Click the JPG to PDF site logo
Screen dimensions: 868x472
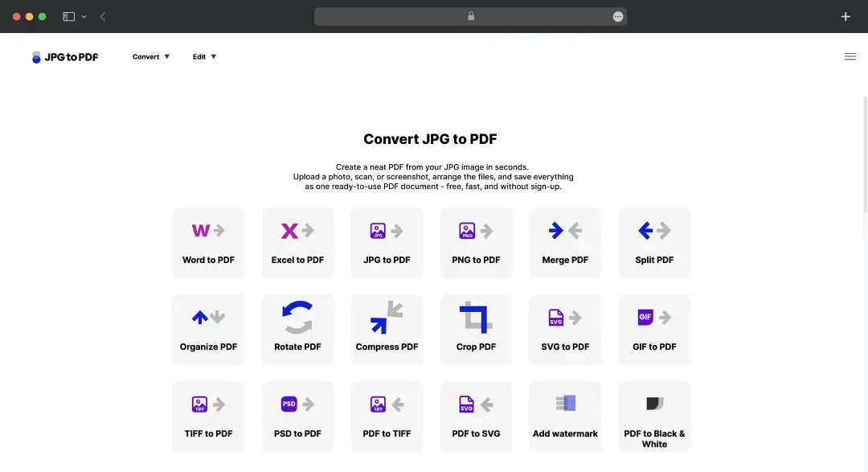[65, 57]
